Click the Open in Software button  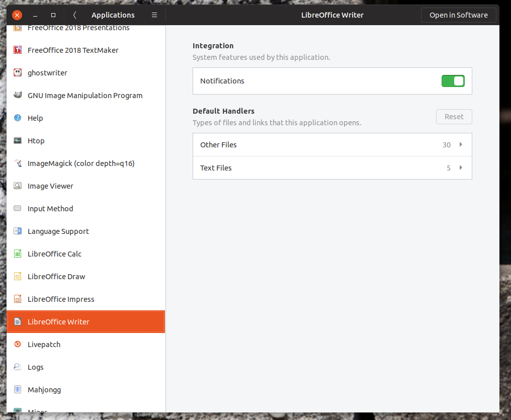(x=459, y=15)
